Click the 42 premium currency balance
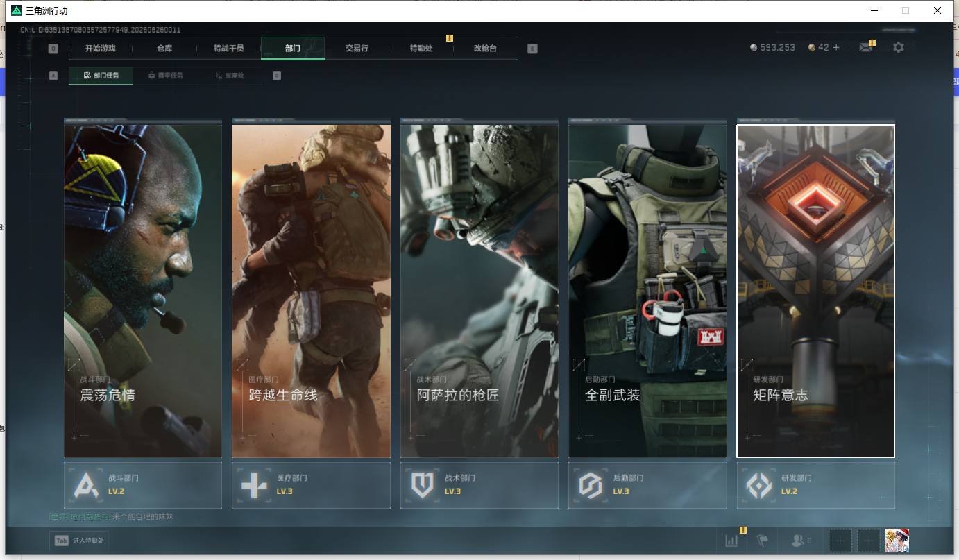The height and width of the screenshot is (560, 959). click(x=819, y=47)
